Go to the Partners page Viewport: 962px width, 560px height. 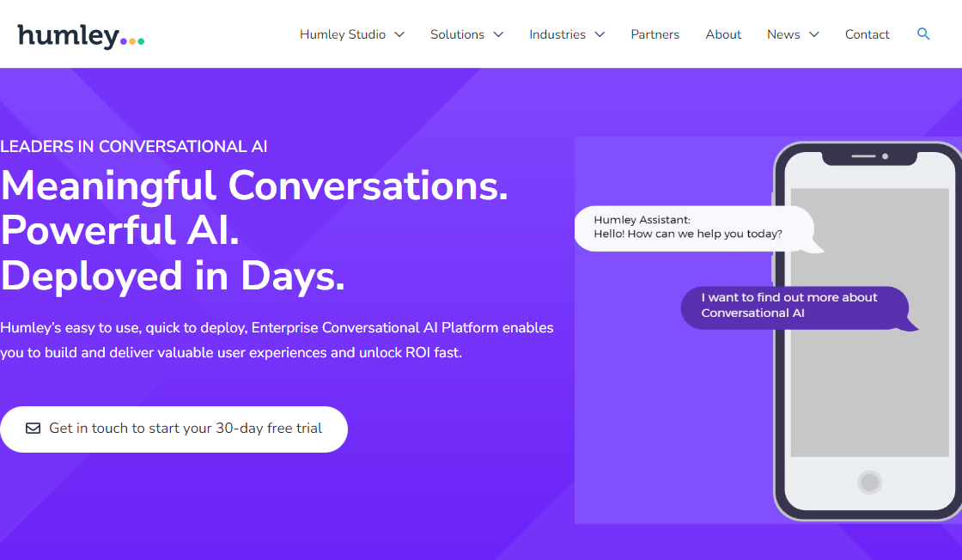point(655,34)
